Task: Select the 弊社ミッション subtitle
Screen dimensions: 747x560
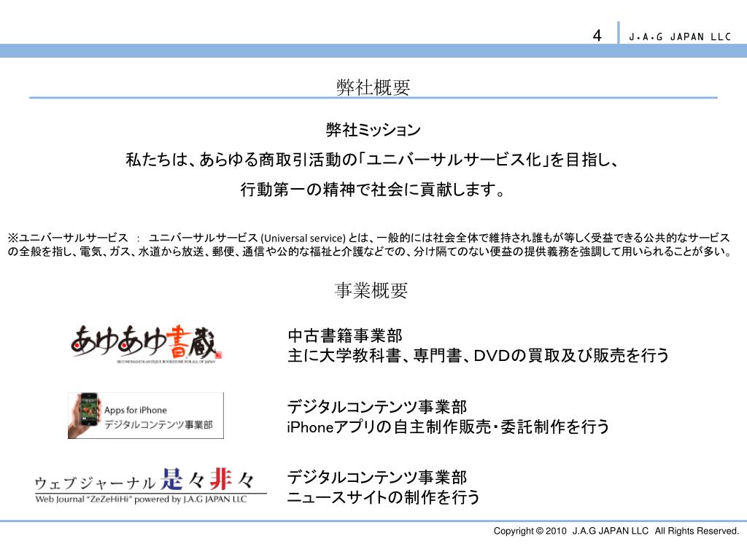Action: pos(373,130)
